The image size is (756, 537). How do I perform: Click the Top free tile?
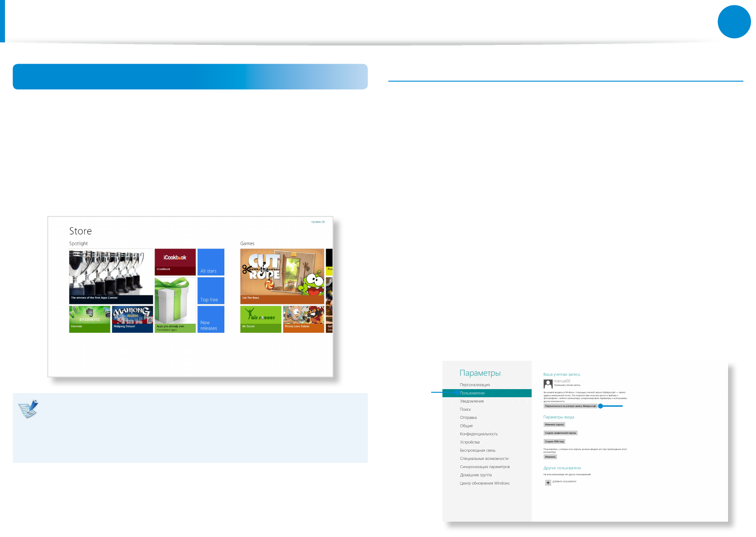click(x=211, y=290)
